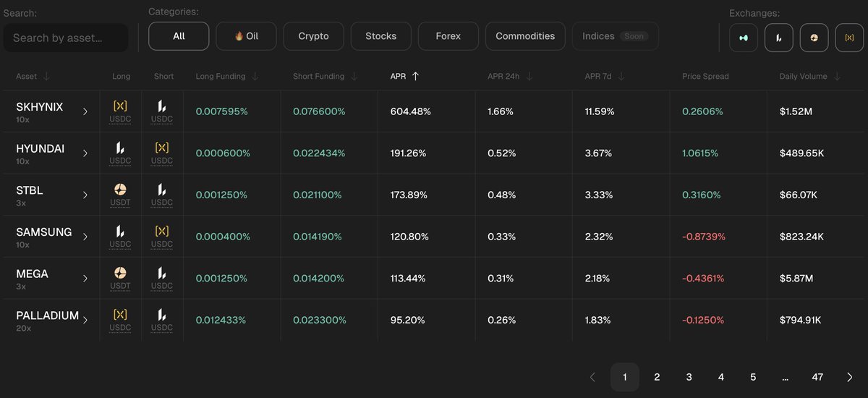Select page 1 in pagination
868x398 pixels.
coord(625,377)
